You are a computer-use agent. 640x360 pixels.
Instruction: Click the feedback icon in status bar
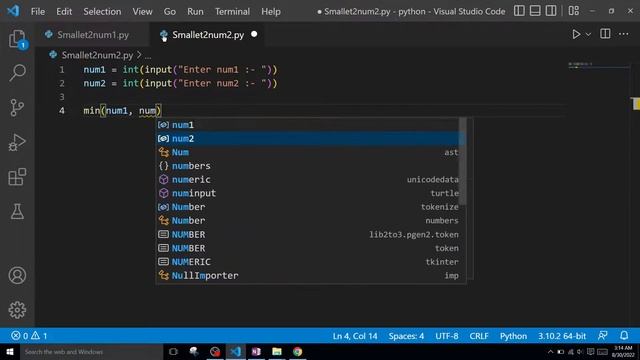point(602,336)
